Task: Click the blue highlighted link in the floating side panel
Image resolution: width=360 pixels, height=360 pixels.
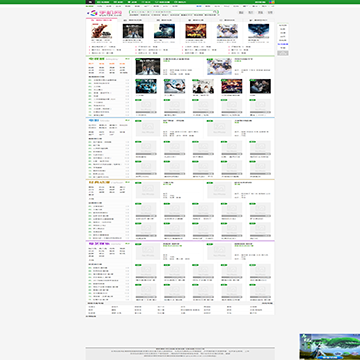Action: coord(283,44)
